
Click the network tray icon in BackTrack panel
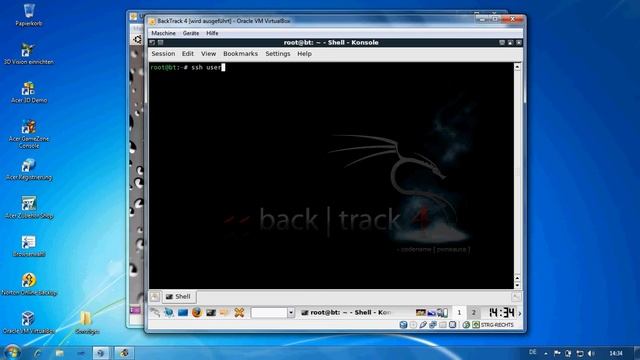pos(431,313)
